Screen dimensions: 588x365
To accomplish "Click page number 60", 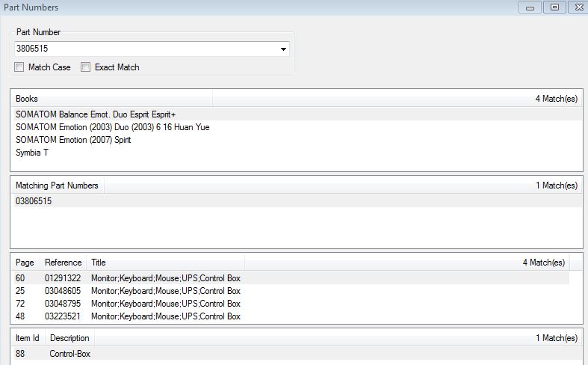I will 20,278.
